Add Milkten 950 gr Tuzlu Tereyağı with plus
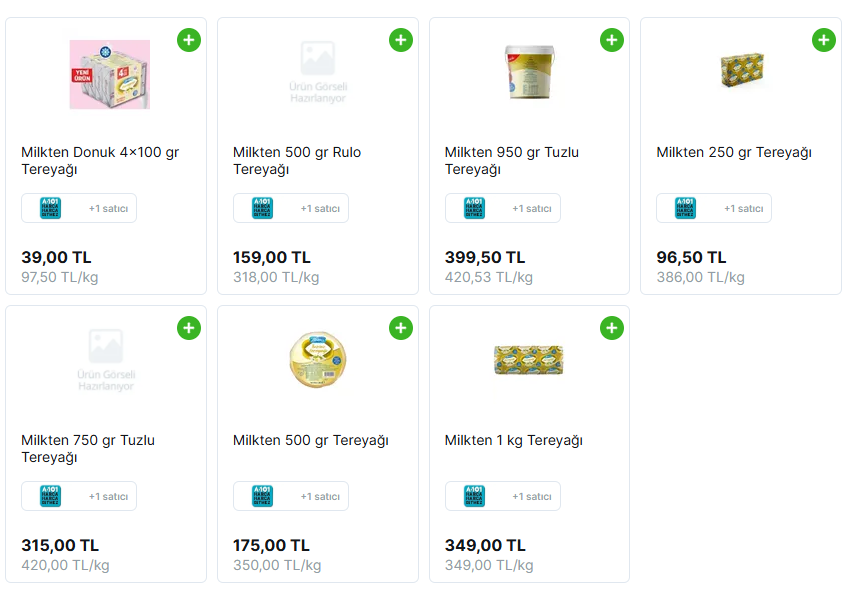The width and height of the screenshot is (857, 611). pos(612,40)
